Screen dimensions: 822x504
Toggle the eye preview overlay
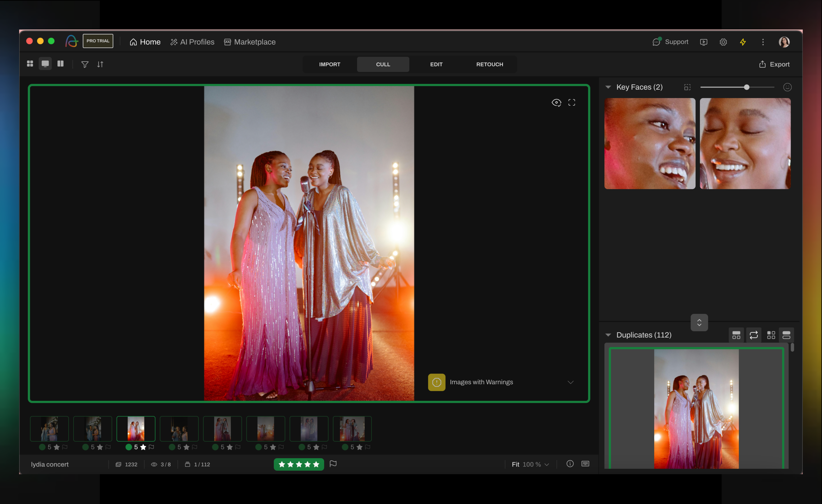point(556,102)
